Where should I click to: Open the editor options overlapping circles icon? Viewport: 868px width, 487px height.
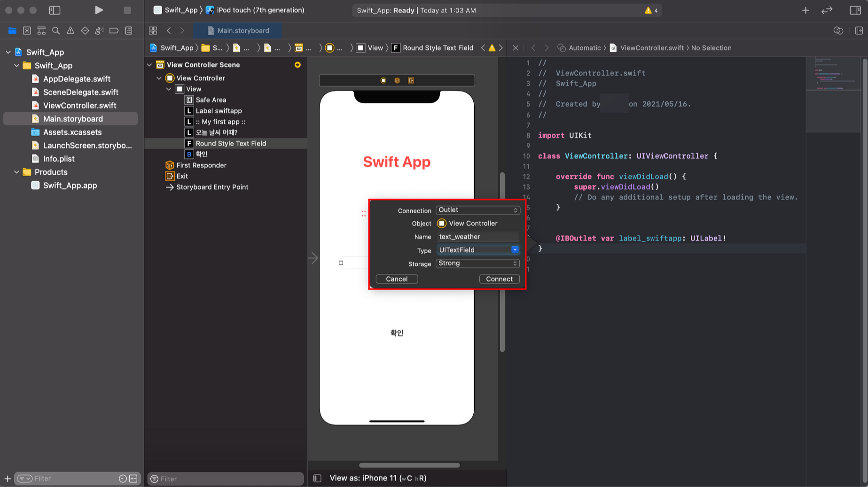pos(838,31)
